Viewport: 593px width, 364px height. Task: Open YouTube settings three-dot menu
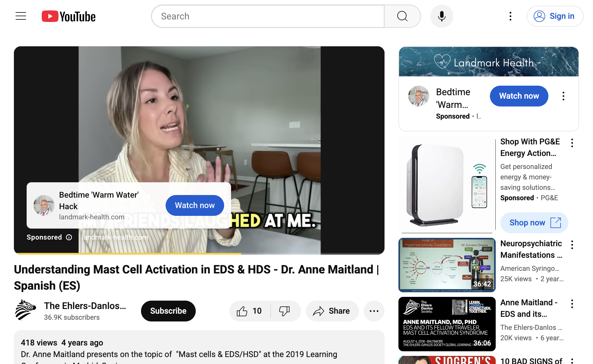point(510,16)
